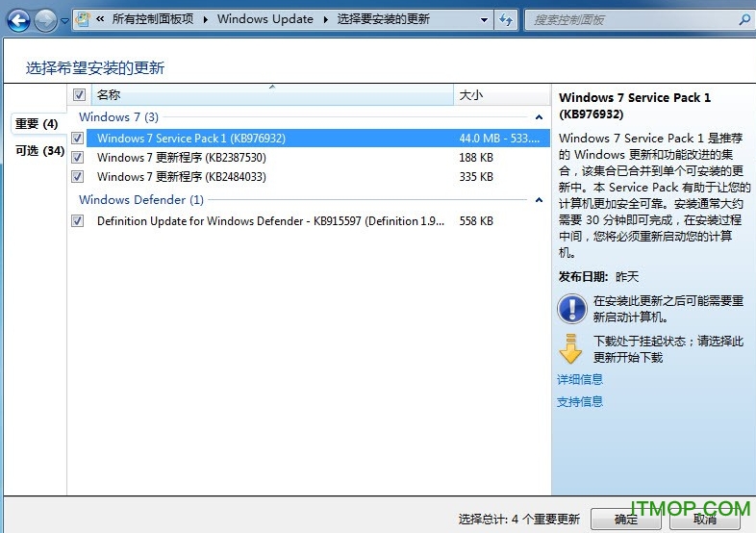Image resolution: width=756 pixels, height=533 pixels.
Task: Click the Back navigation arrow button
Action: pos(19,20)
